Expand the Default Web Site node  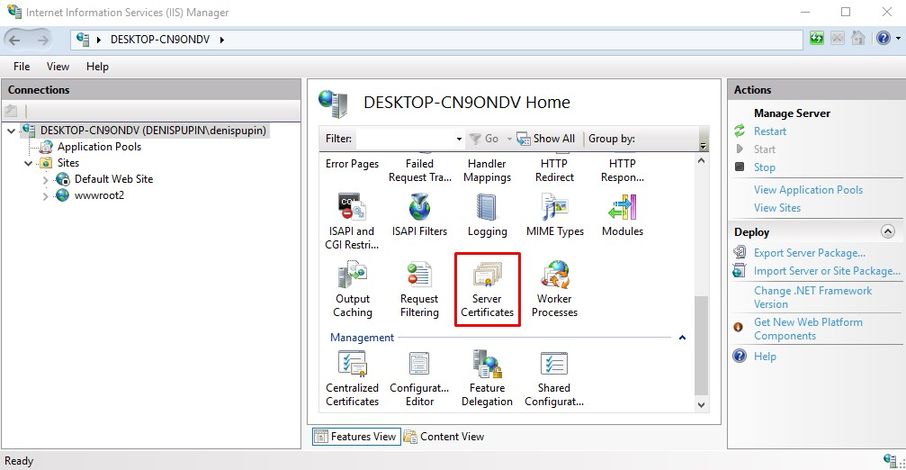click(x=46, y=180)
